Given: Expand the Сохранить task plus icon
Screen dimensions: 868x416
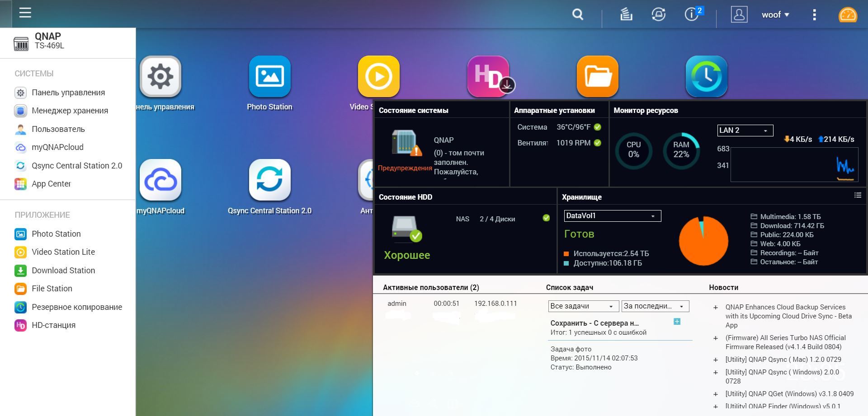Looking at the screenshot, I should [x=677, y=322].
